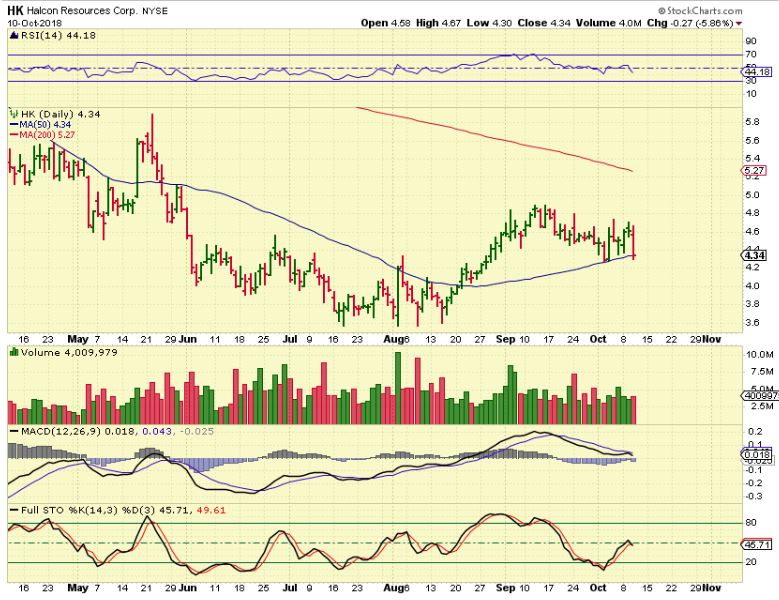Click the Oct label on price time axis
The image size is (779, 600).
(598, 339)
